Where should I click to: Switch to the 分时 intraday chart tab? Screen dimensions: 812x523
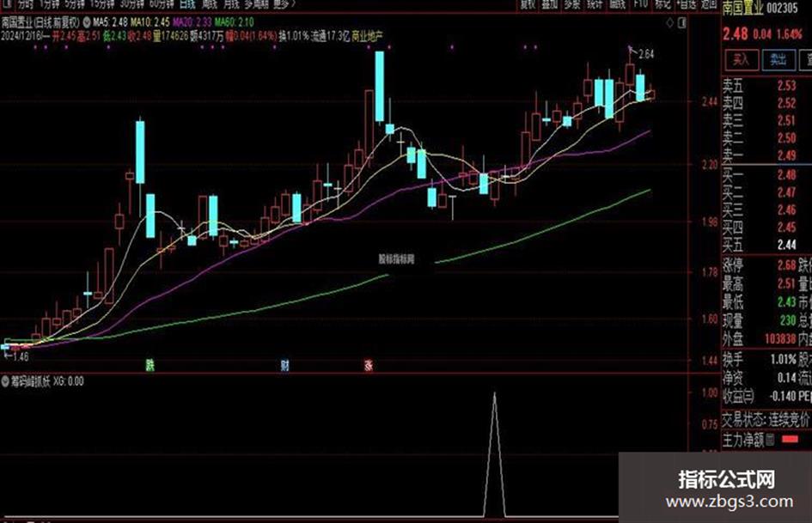coord(26,3)
